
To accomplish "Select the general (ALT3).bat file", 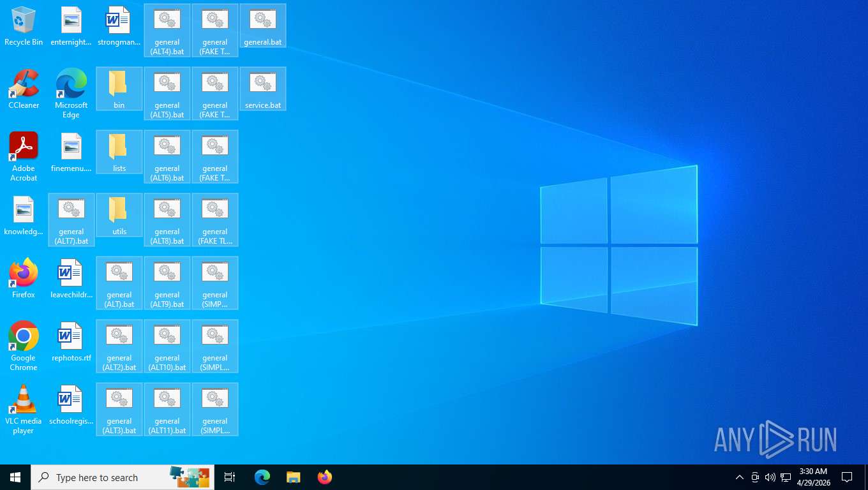I will coord(119,410).
